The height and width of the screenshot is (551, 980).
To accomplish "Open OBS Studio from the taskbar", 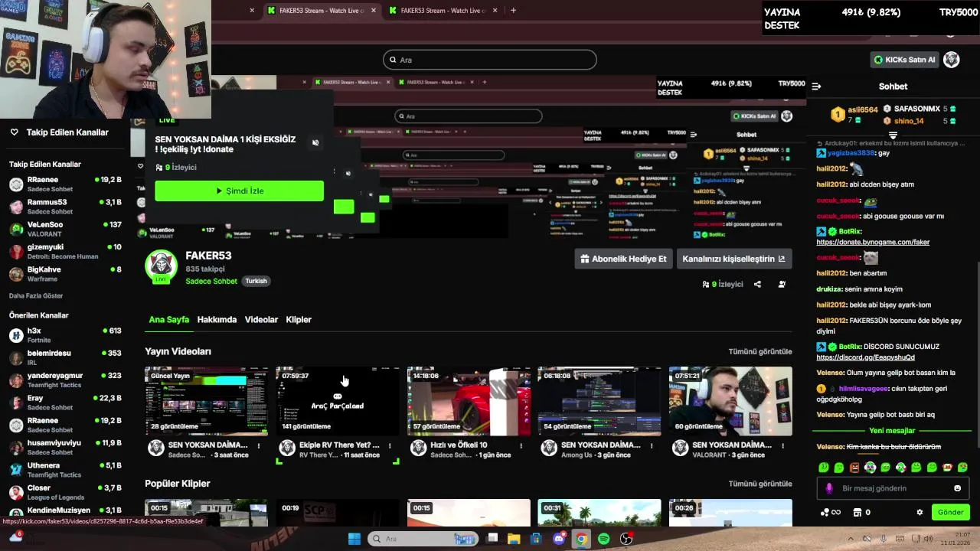I will click(x=626, y=539).
